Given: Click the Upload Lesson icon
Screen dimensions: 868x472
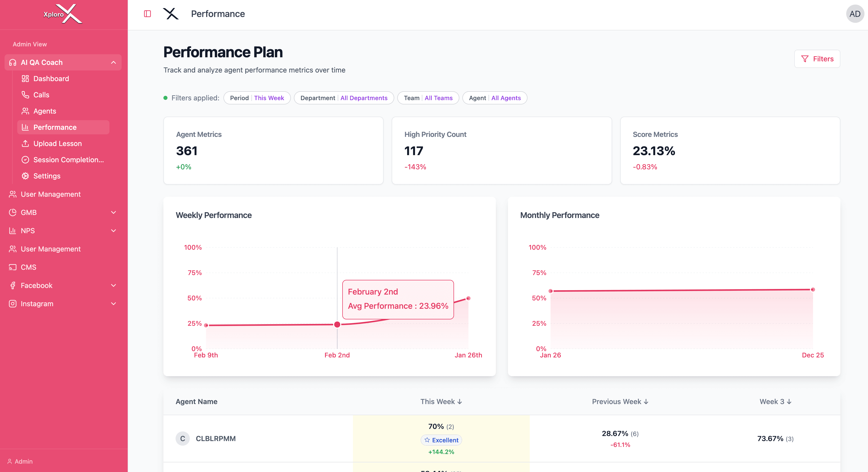Looking at the screenshot, I should pos(25,143).
